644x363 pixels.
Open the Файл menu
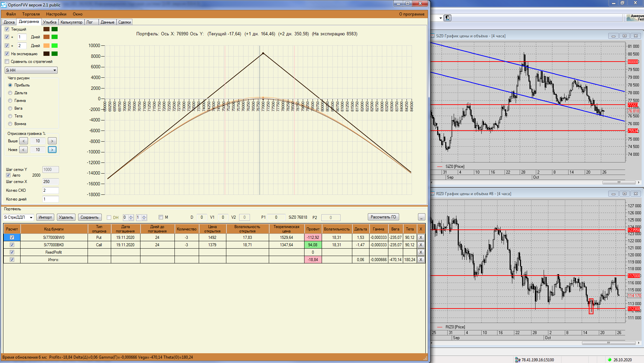tap(11, 14)
